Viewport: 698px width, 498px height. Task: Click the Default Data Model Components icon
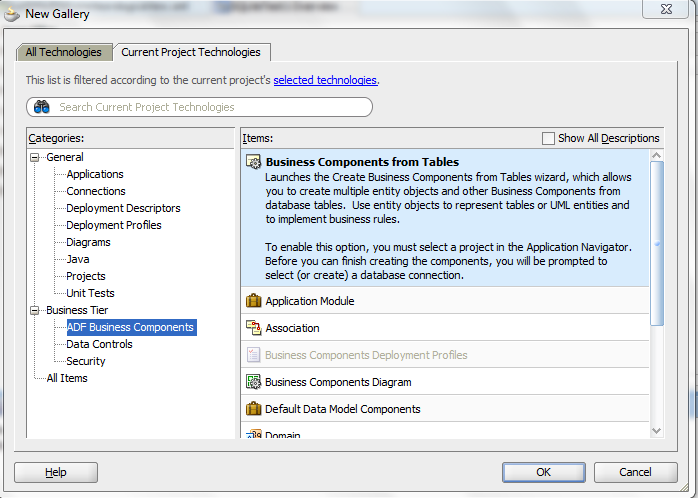click(x=254, y=409)
